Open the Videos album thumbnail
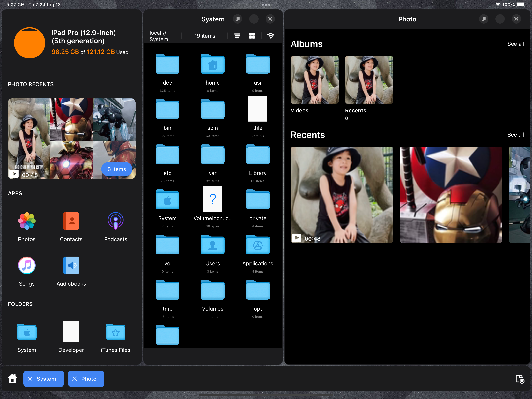532x399 pixels. pyautogui.click(x=314, y=80)
